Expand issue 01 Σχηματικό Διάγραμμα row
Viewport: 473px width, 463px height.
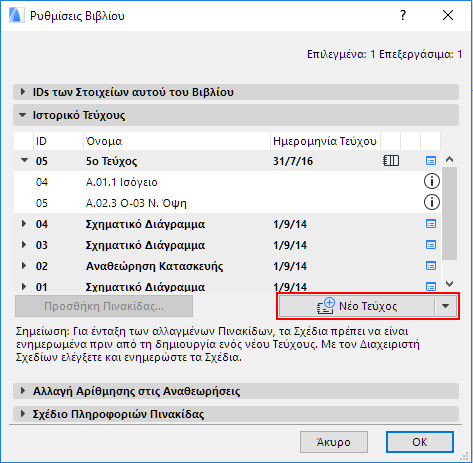point(24,287)
